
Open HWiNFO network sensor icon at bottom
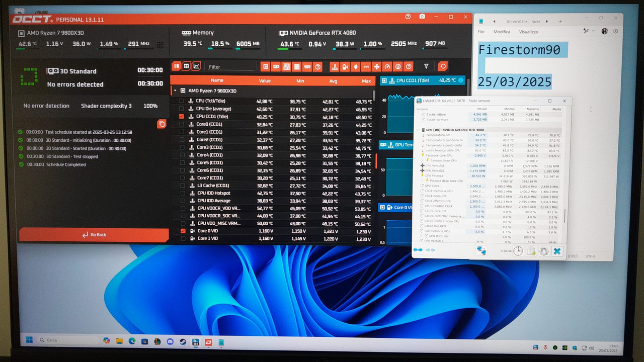click(x=481, y=251)
